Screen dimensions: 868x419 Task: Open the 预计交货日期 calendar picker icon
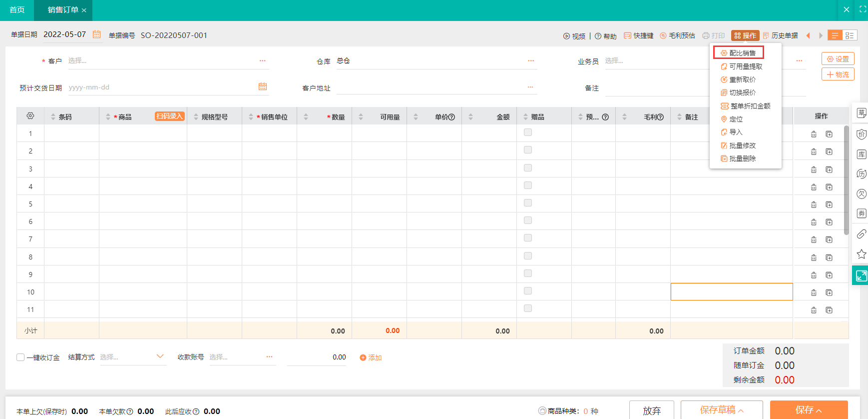263,86
